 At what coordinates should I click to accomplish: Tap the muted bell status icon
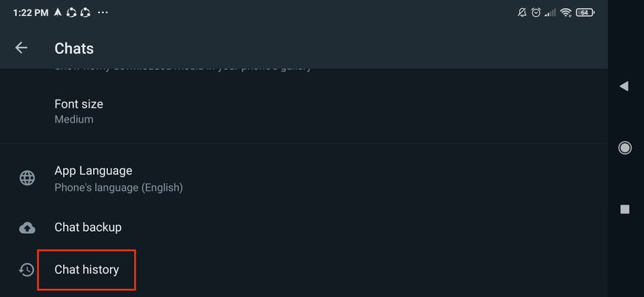pyautogui.click(x=522, y=12)
